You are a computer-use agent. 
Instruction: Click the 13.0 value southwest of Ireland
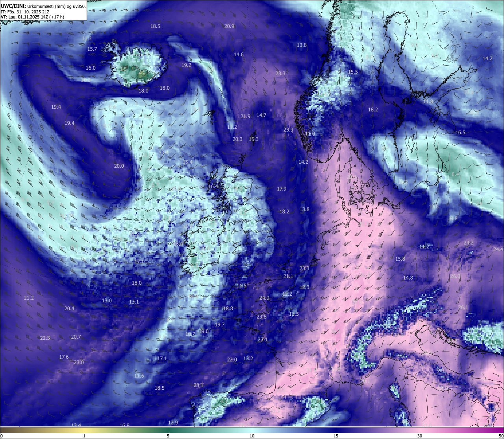click(107, 301)
